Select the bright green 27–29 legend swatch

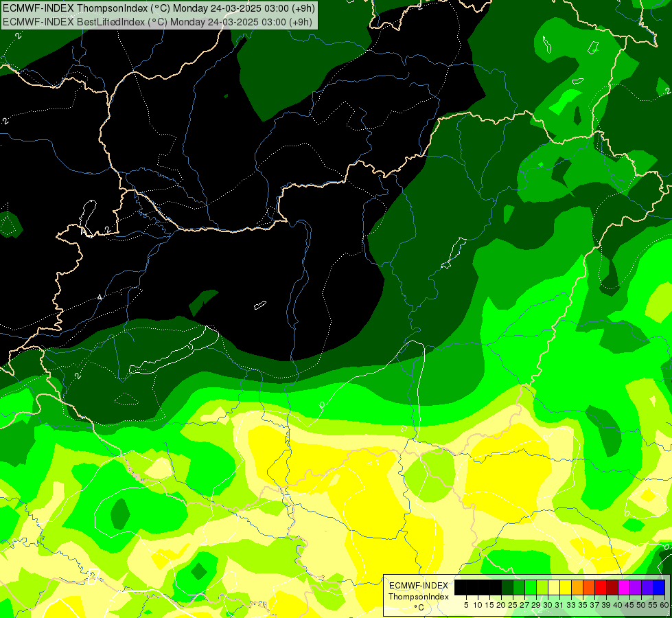point(531,588)
